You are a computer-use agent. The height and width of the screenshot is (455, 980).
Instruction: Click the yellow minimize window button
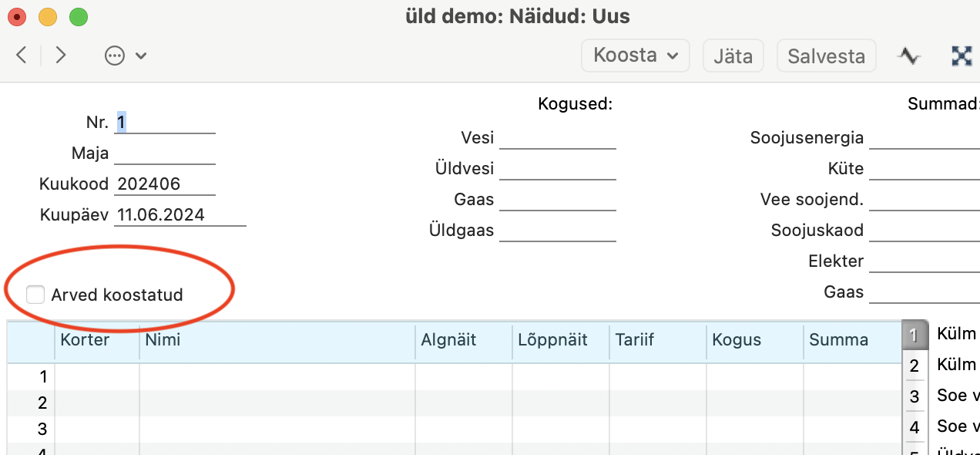click(x=48, y=16)
